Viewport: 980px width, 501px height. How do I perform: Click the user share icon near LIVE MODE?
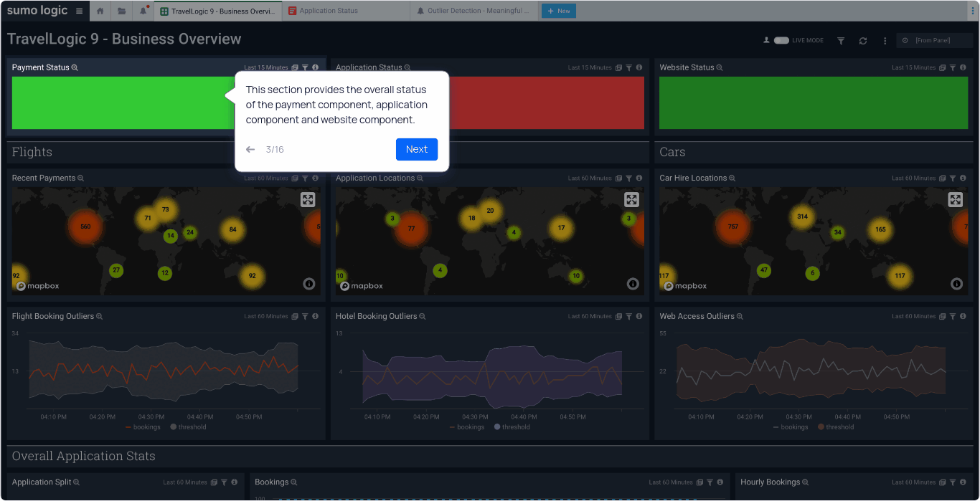[x=766, y=41]
